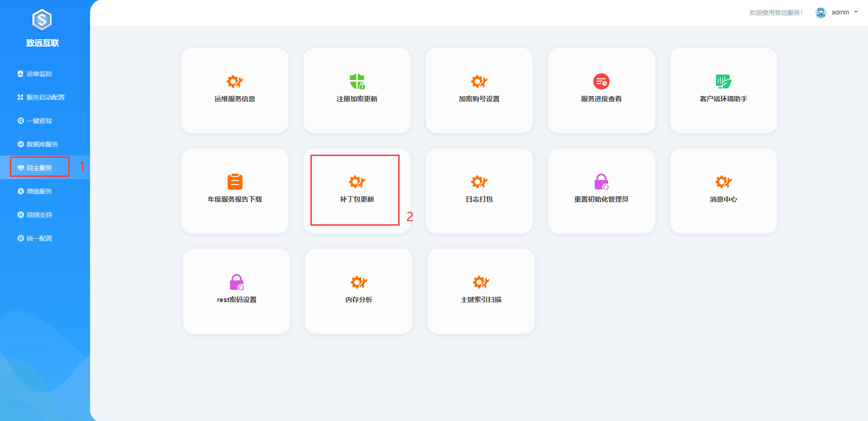Open the 统一配置 menu item

pos(45,238)
